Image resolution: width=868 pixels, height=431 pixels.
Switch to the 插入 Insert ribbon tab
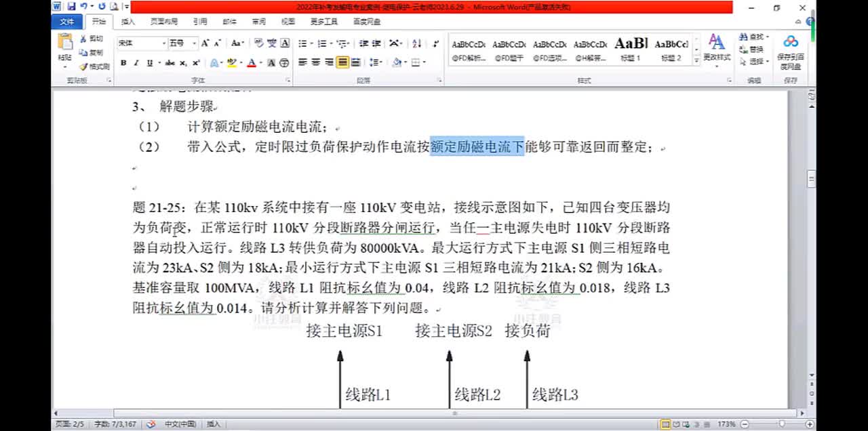coord(128,22)
